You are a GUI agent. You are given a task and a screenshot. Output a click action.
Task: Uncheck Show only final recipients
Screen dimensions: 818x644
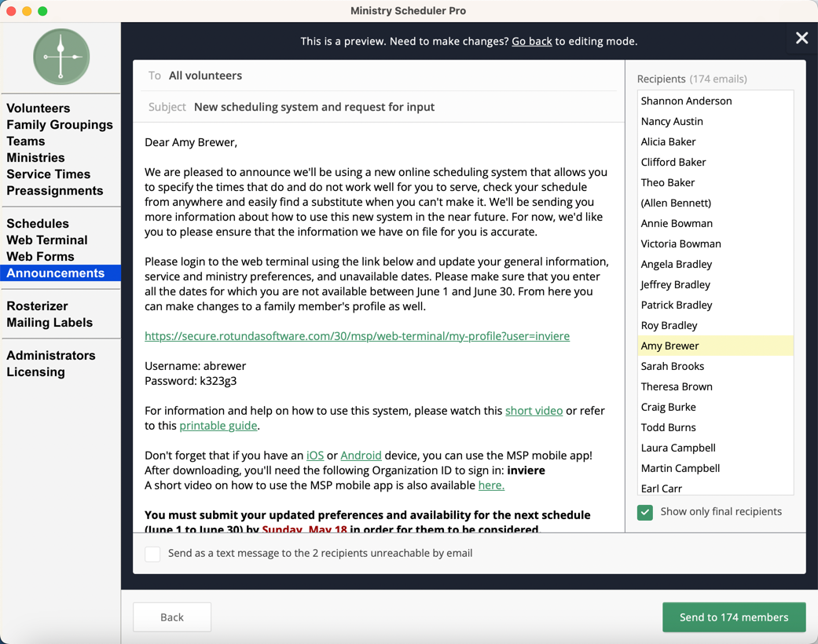(645, 513)
